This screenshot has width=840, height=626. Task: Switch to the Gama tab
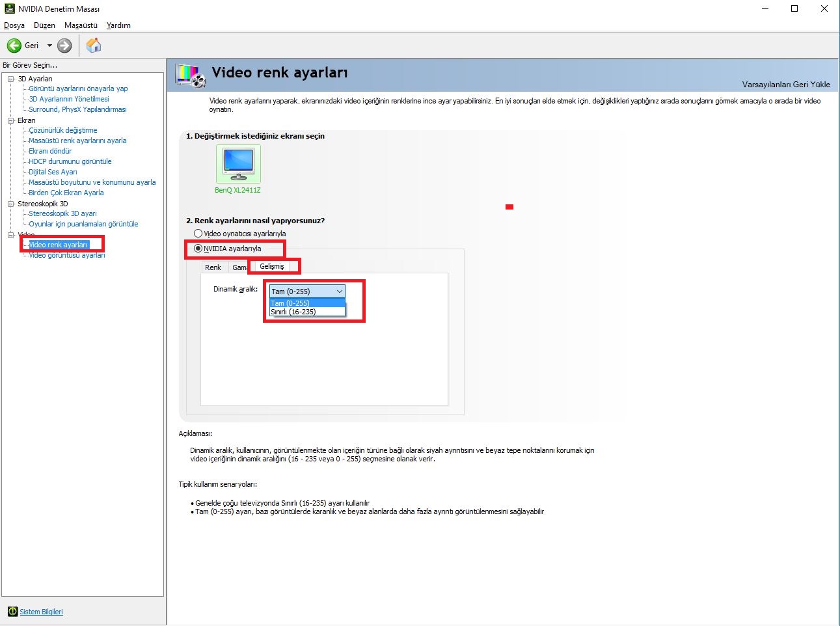pos(239,267)
